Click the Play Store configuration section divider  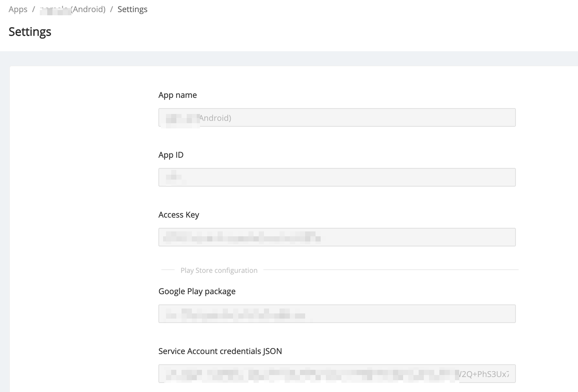pos(219,270)
